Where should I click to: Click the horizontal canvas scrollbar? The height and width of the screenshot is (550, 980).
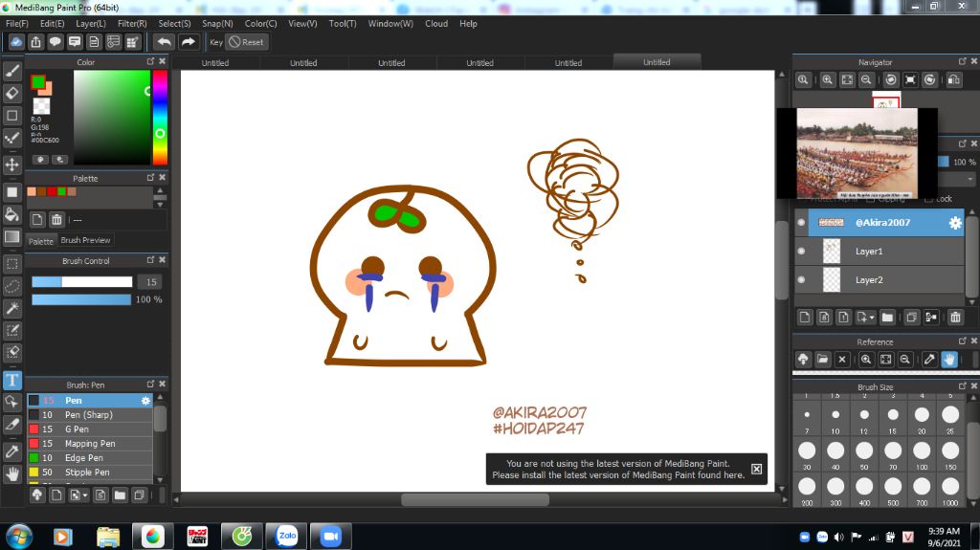(475, 500)
